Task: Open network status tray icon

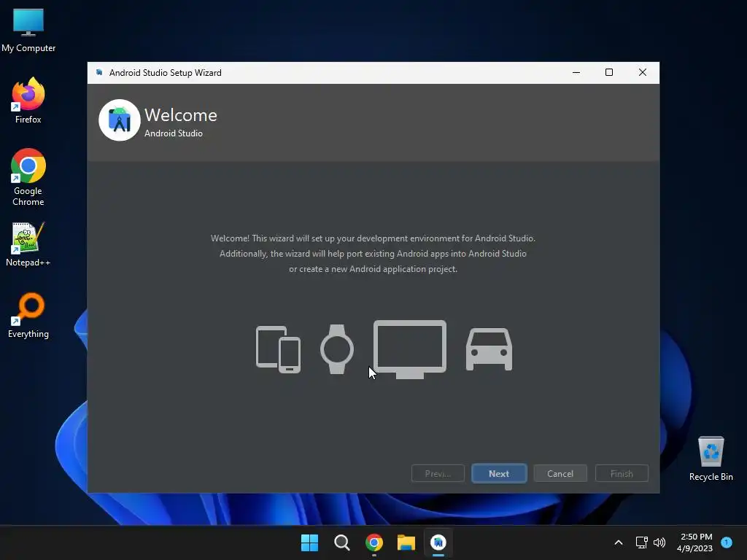Action: pos(642,542)
